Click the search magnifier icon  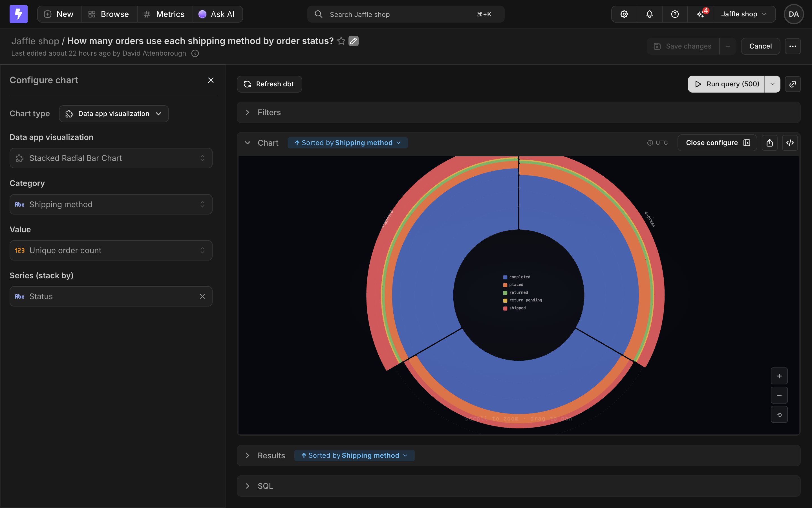point(318,14)
